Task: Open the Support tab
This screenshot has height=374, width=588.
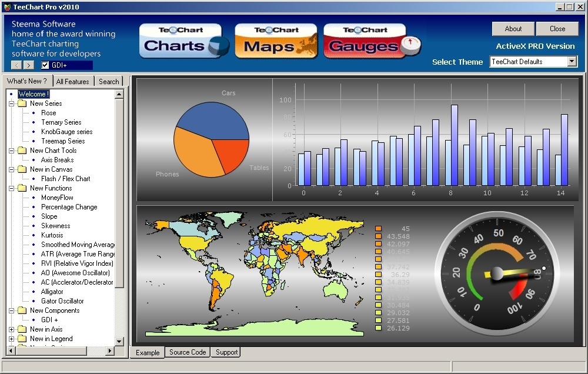Action: click(226, 352)
